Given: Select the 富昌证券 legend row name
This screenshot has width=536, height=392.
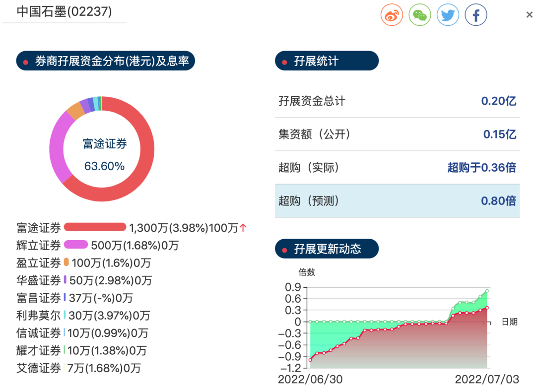Looking at the screenshot, I should 39,298.
